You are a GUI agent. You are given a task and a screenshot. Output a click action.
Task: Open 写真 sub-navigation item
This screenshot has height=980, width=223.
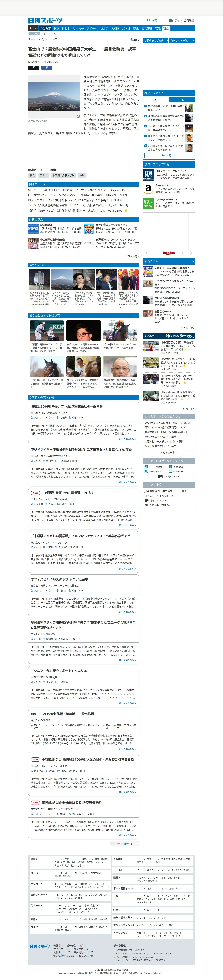pyautogui.click(x=44, y=33)
